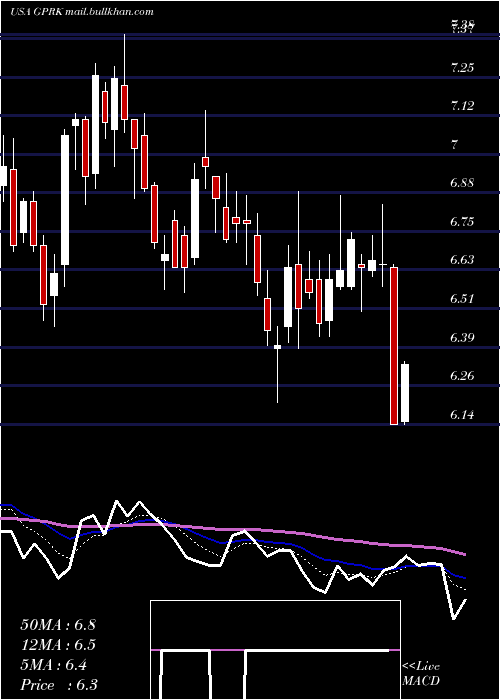Image resolution: width=500 pixels, height=700 pixels.
Task: Click the last large red candlestick
Action: click(x=394, y=346)
